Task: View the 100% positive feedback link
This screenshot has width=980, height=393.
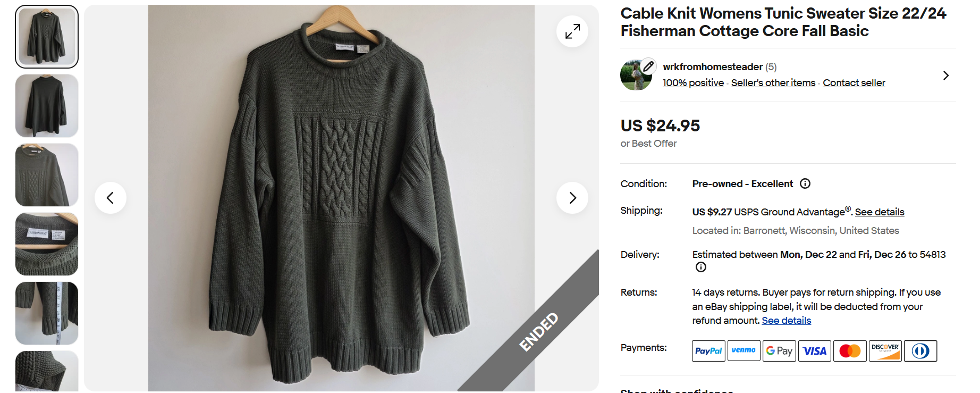Action: 693,83
